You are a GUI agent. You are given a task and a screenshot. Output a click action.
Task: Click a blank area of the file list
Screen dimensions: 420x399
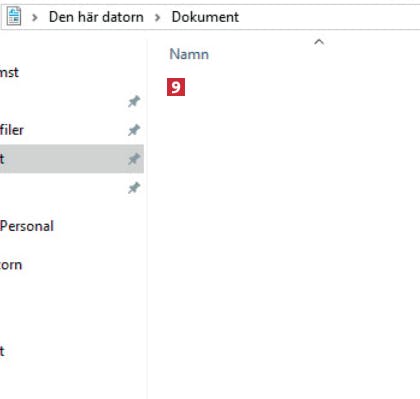coord(283,233)
